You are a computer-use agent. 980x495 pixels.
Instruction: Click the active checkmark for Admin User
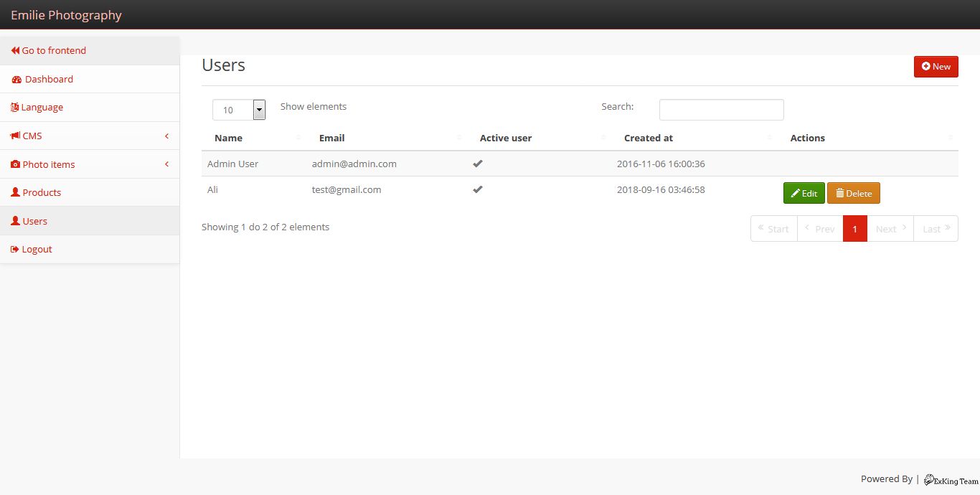click(478, 164)
